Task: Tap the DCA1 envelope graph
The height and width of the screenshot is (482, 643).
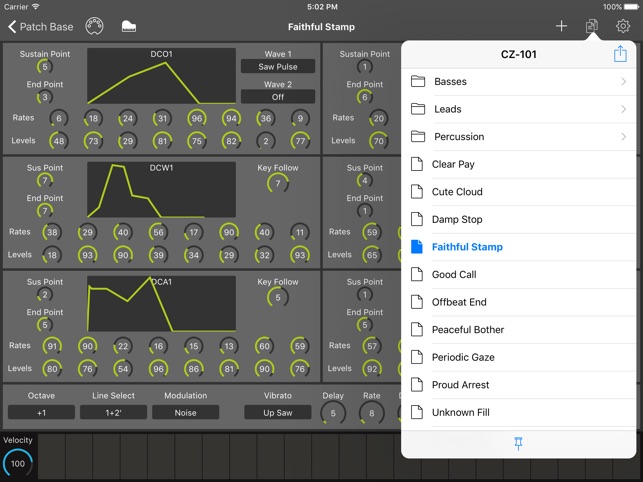Action: click(x=161, y=304)
